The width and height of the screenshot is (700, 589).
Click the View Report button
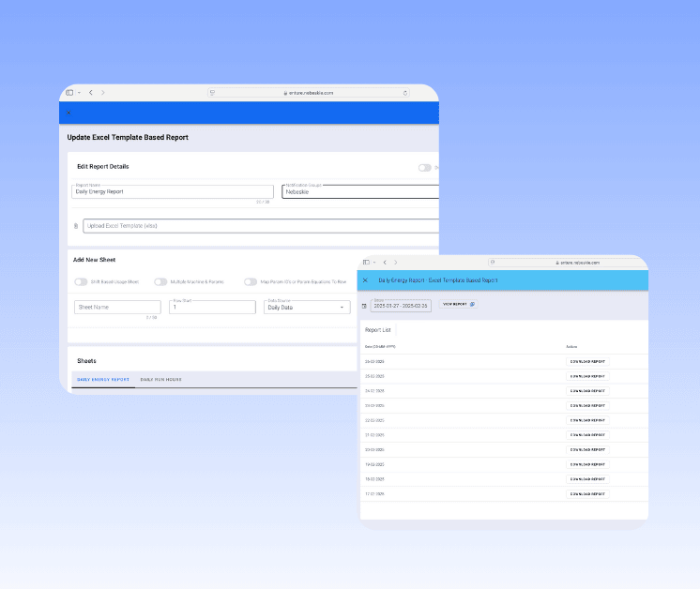pyautogui.click(x=458, y=305)
